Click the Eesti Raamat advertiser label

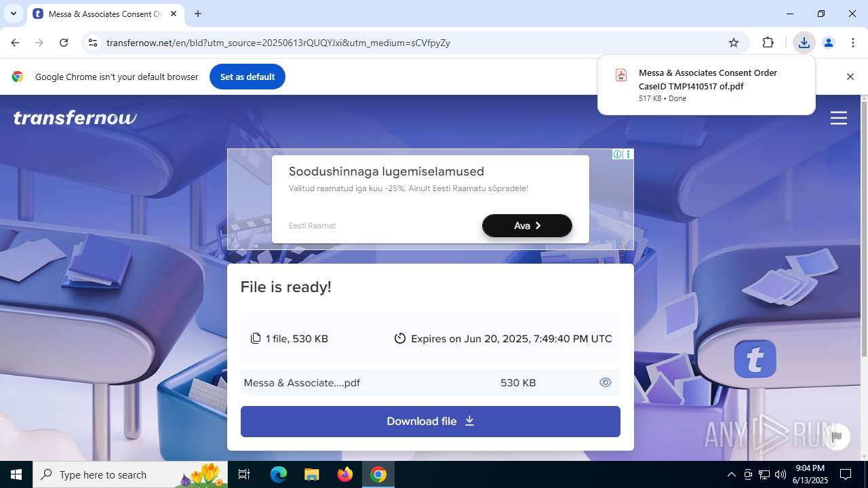point(312,226)
